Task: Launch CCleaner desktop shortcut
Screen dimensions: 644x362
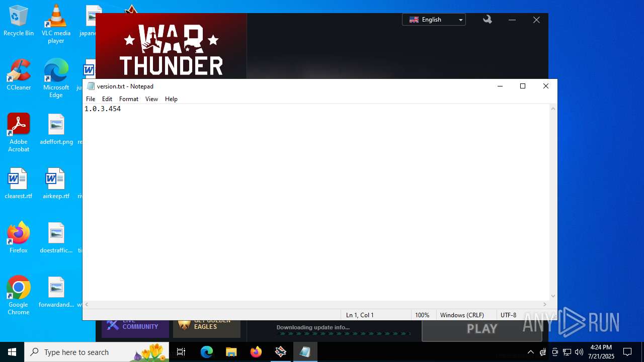Action: coord(19,75)
